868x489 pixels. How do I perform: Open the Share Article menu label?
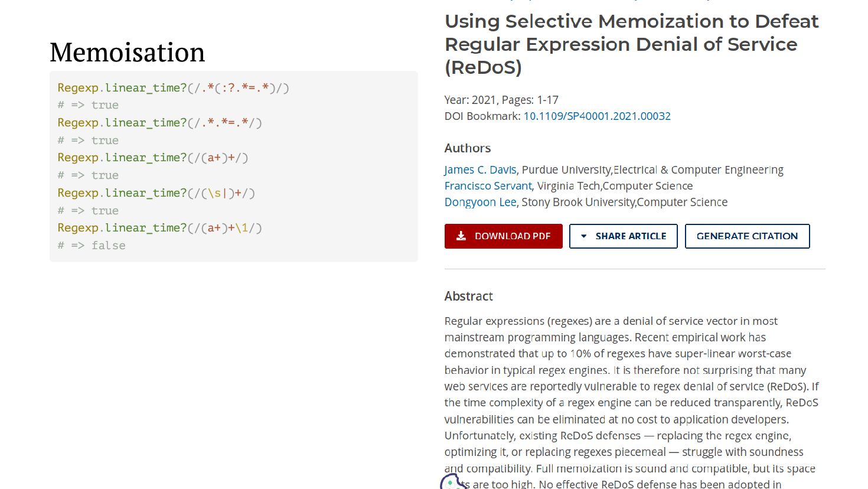(x=631, y=236)
